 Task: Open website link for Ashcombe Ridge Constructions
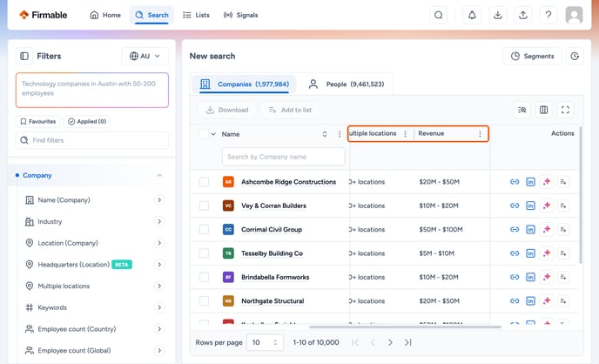pos(515,182)
